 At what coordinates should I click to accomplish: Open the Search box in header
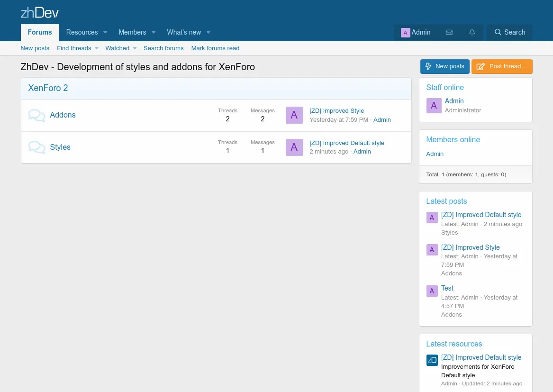pyautogui.click(x=509, y=32)
